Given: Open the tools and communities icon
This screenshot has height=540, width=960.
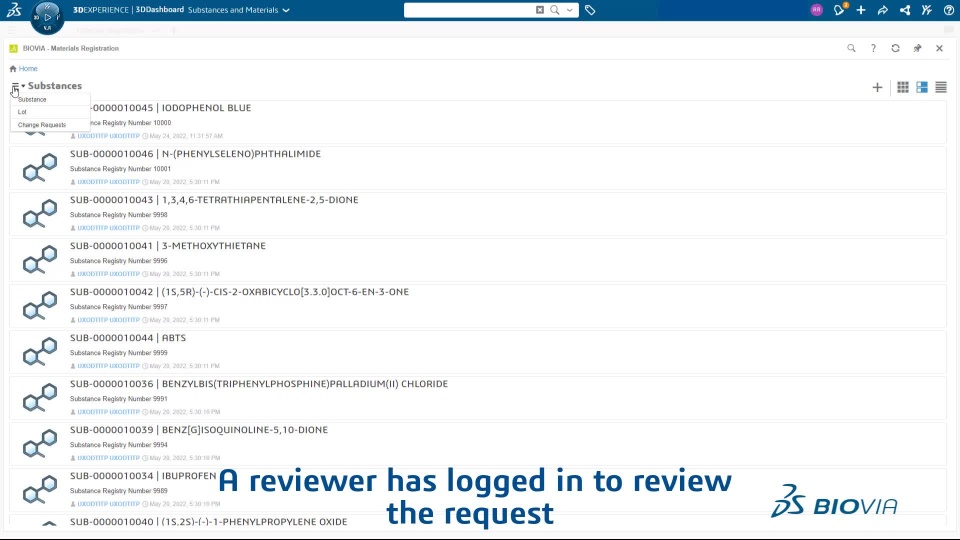Looking at the screenshot, I should click(x=927, y=10).
